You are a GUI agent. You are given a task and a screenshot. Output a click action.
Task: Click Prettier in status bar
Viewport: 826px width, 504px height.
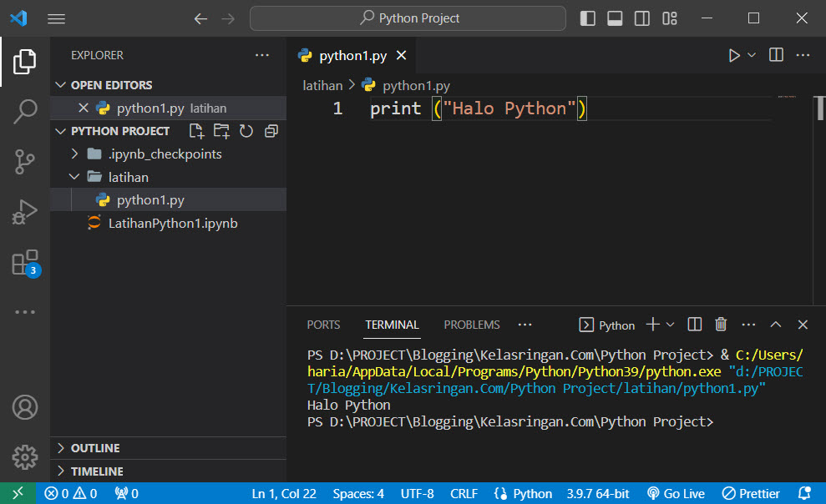tap(751, 493)
